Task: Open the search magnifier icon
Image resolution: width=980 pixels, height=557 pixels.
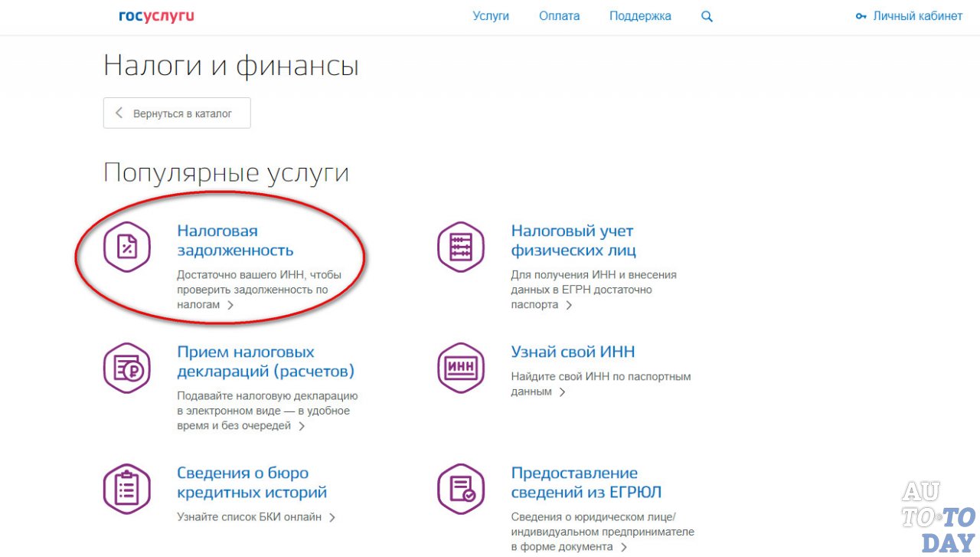Action: pyautogui.click(x=707, y=16)
